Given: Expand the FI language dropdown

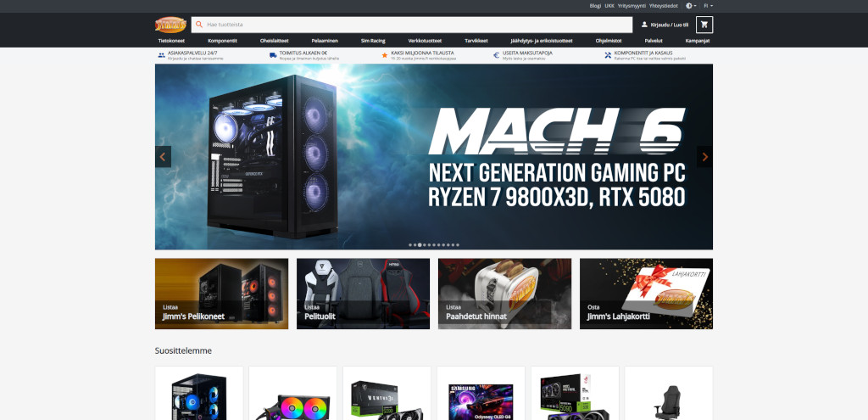Looking at the screenshot, I should [707, 5].
